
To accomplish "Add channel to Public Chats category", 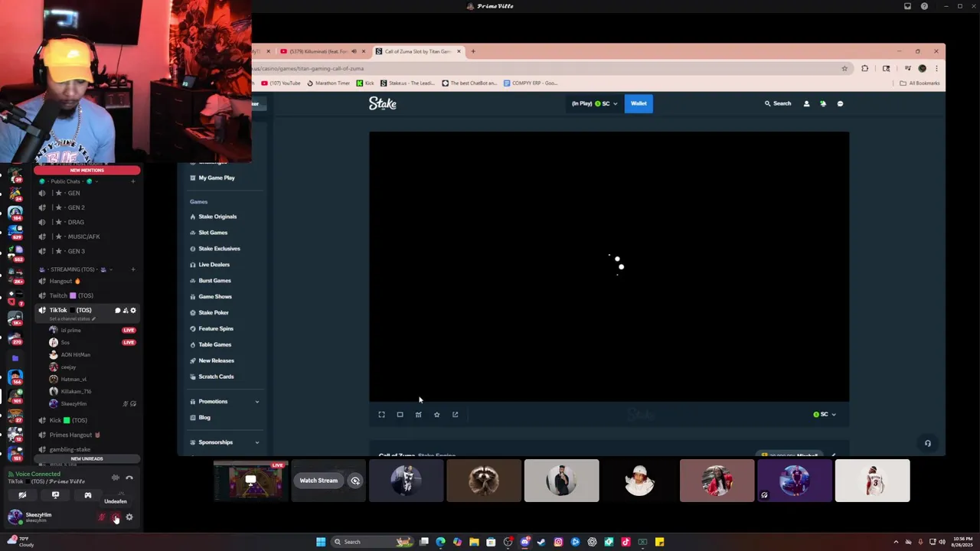I will 133,181.
